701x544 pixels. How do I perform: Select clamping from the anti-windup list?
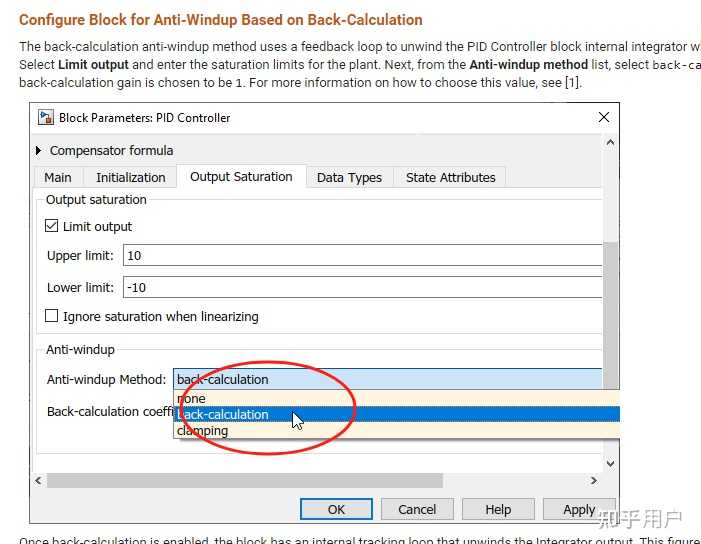pyautogui.click(x=396, y=430)
